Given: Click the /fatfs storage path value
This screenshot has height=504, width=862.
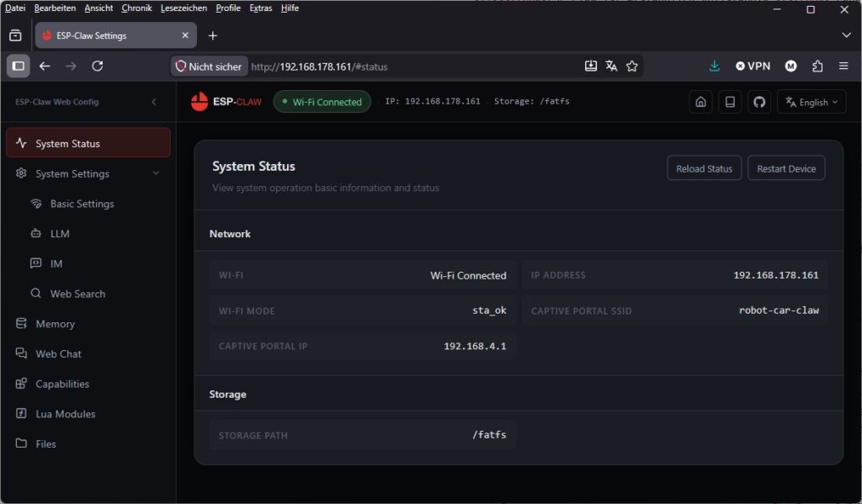Looking at the screenshot, I should (489, 435).
